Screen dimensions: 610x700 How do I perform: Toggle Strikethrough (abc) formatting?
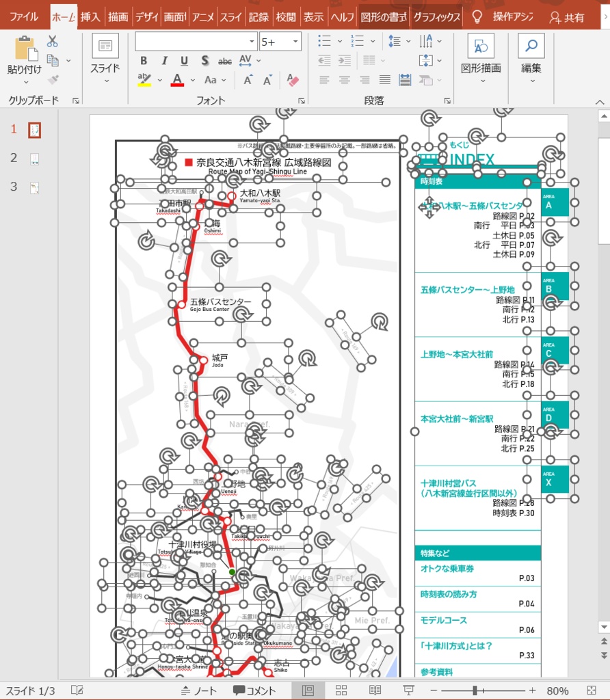[x=224, y=61]
